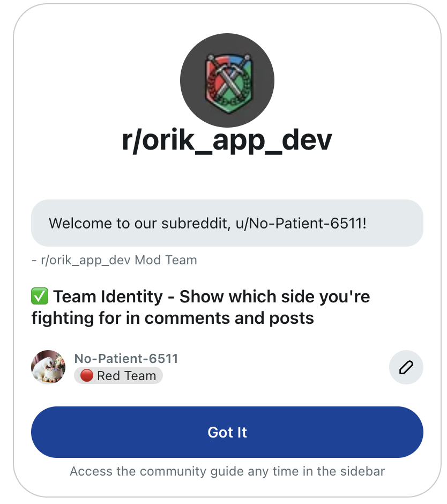Click the crossed swords community icon
The image size is (447, 504).
click(x=228, y=83)
